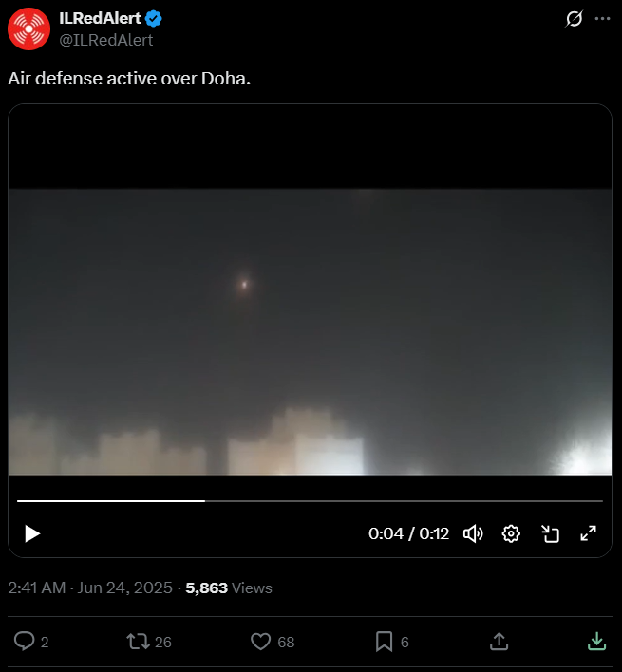The image size is (622, 672).
Task: Enable picture-in-picture mode for the video
Action: tap(550, 533)
